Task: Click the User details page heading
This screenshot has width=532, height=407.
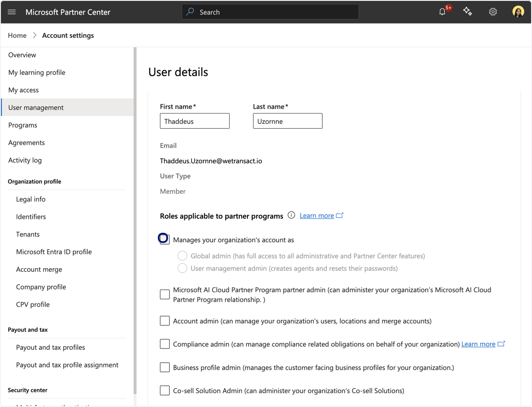Action: pos(178,72)
